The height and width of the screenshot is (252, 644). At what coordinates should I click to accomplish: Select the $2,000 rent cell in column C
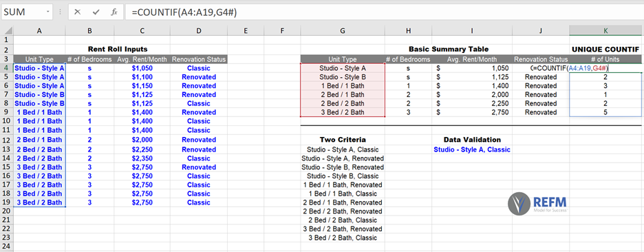point(142,140)
